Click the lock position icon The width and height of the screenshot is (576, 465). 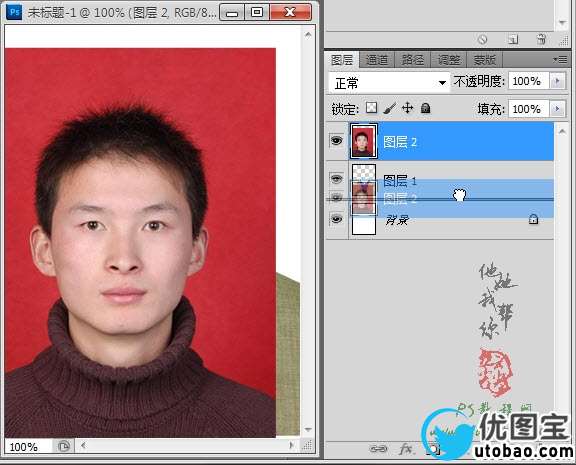[x=407, y=108]
